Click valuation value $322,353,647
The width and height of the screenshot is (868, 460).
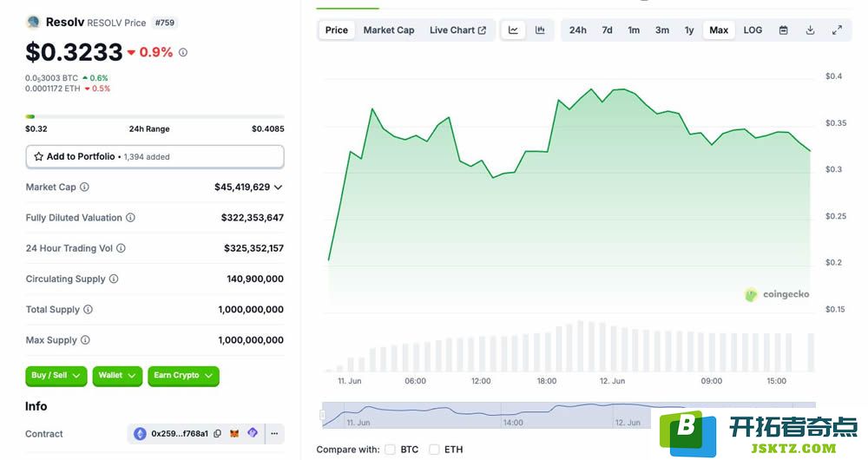(253, 218)
